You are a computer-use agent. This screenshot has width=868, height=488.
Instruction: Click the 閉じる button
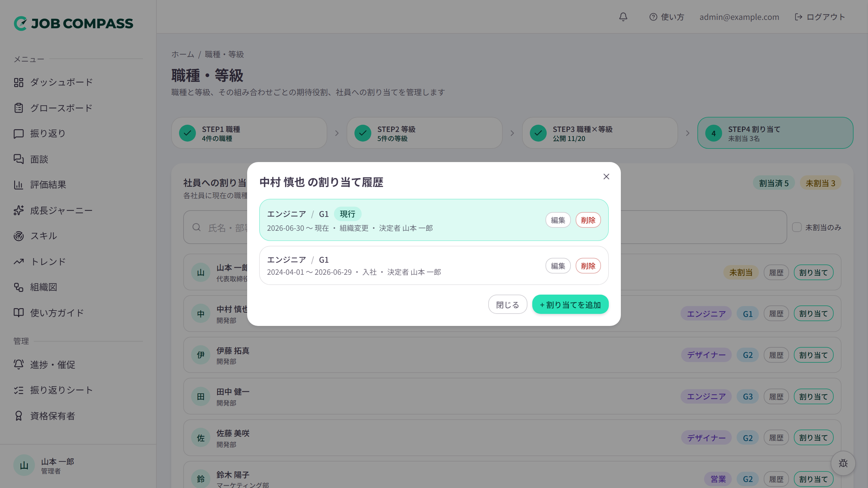508,305
